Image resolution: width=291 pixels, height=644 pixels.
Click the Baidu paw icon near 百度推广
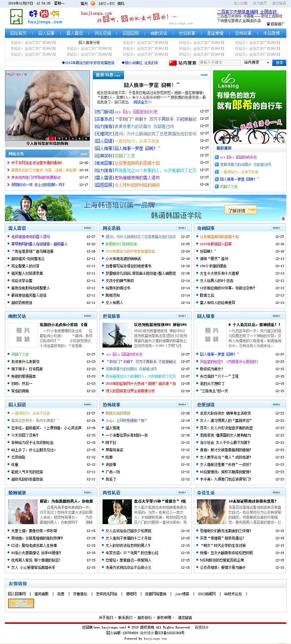point(268,24)
